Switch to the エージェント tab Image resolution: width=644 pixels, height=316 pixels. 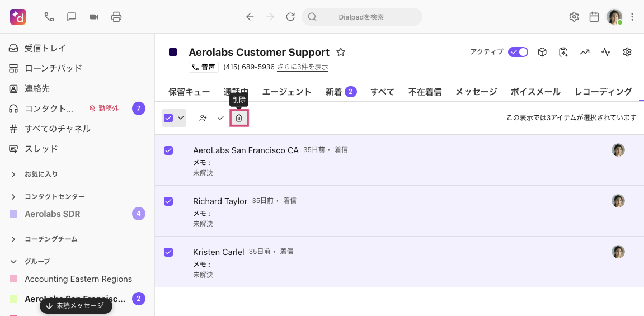[x=286, y=92]
